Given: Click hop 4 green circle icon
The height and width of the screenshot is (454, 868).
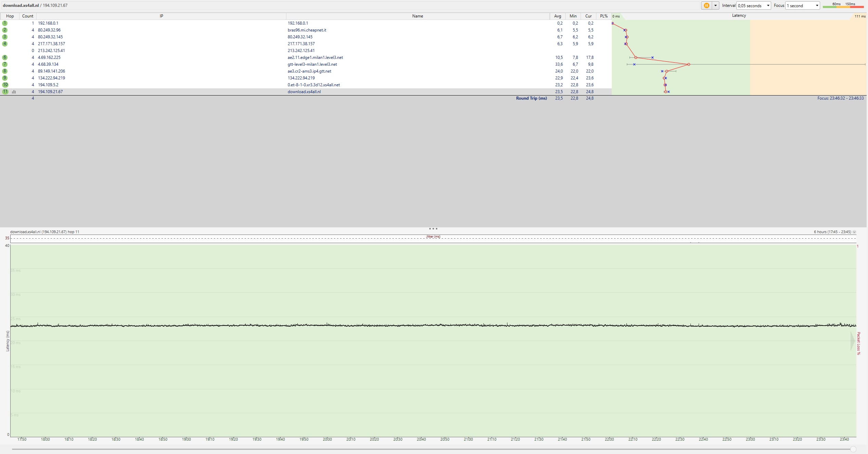Looking at the screenshot, I should pyautogui.click(x=5, y=44).
